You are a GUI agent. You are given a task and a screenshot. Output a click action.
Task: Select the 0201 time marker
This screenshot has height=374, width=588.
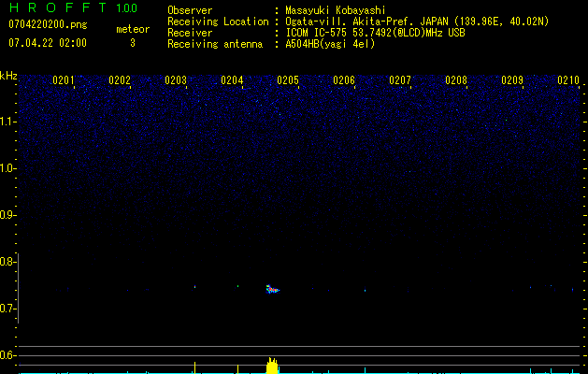tap(64, 81)
